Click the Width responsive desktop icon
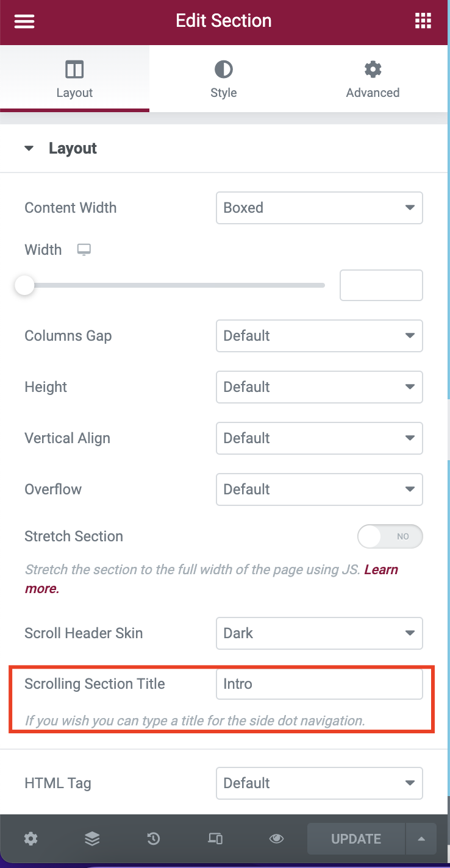The image size is (450, 868). 84,250
